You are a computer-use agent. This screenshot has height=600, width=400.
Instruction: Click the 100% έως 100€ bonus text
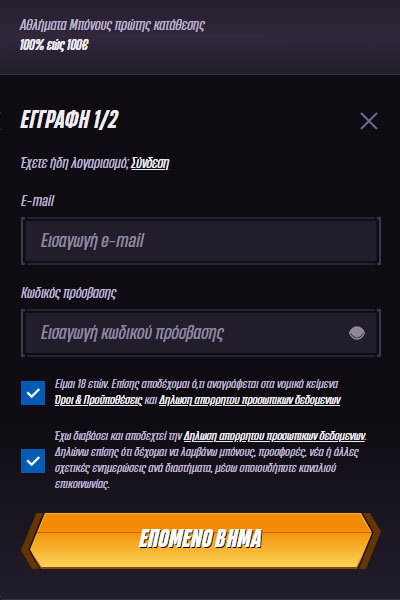click(x=54, y=45)
